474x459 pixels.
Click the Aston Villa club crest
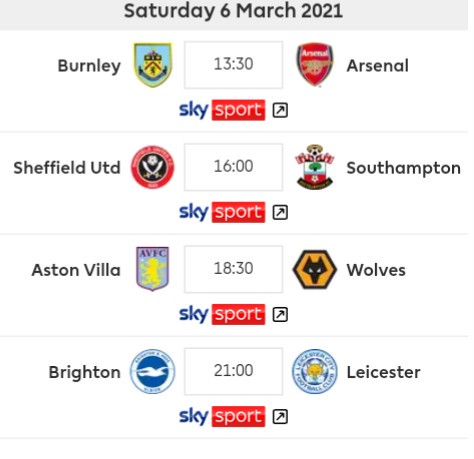[x=153, y=269]
